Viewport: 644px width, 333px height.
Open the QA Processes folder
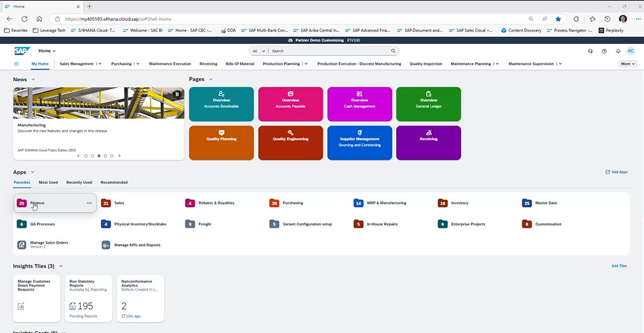click(36, 225)
